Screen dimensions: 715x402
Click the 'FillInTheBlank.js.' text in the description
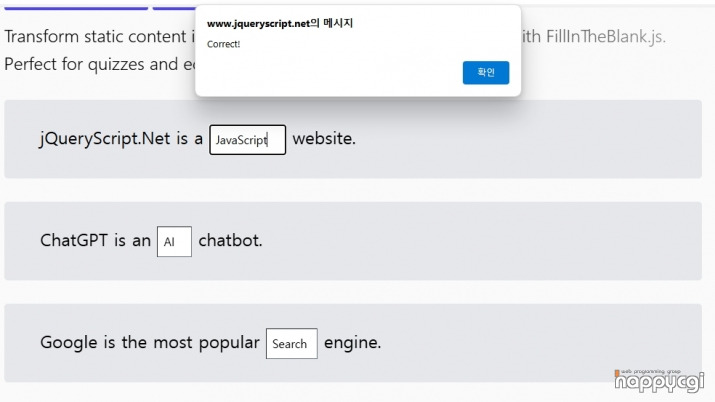point(606,36)
